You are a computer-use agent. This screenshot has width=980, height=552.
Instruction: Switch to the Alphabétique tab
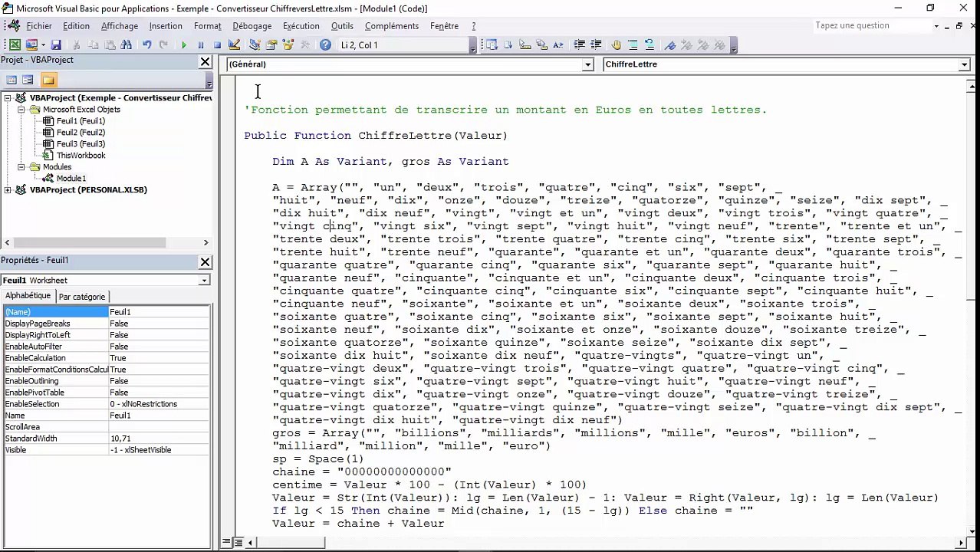click(28, 296)
